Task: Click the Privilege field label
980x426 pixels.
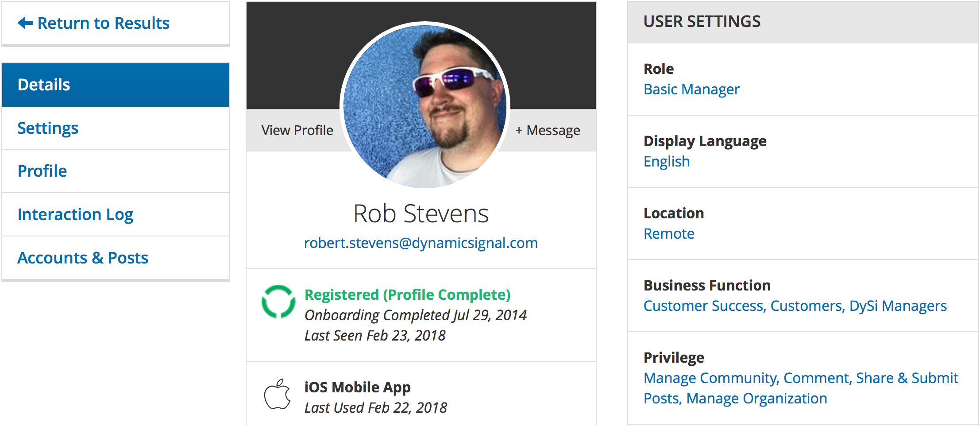Action: pos(674,357)
